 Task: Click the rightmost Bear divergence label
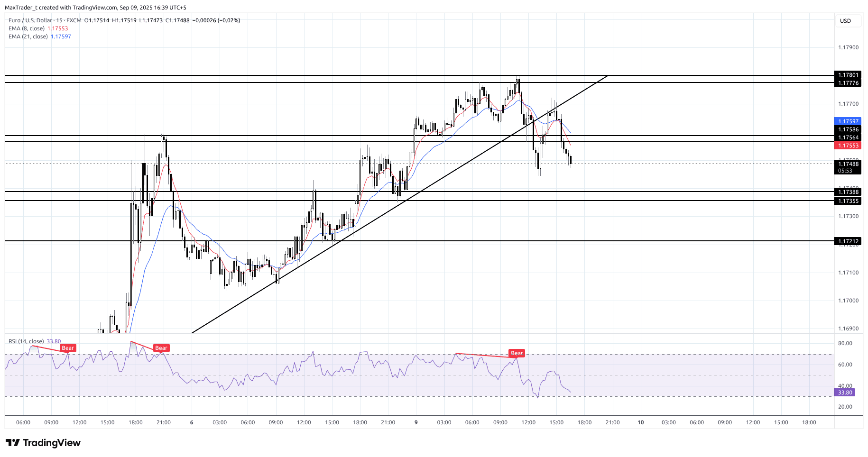point(517,353)
